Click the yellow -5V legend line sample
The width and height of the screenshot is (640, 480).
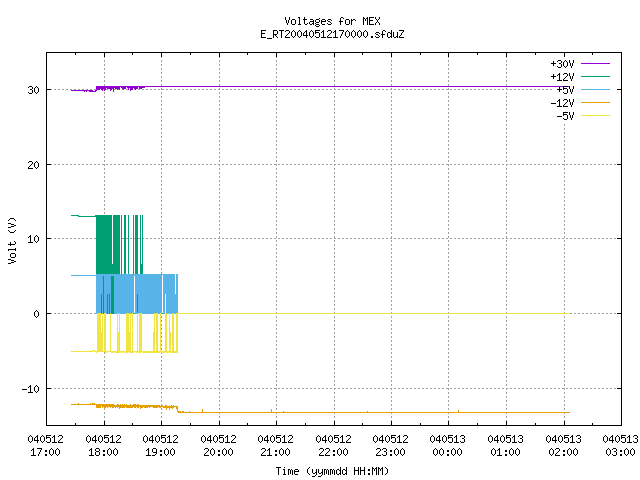point(596,116)
